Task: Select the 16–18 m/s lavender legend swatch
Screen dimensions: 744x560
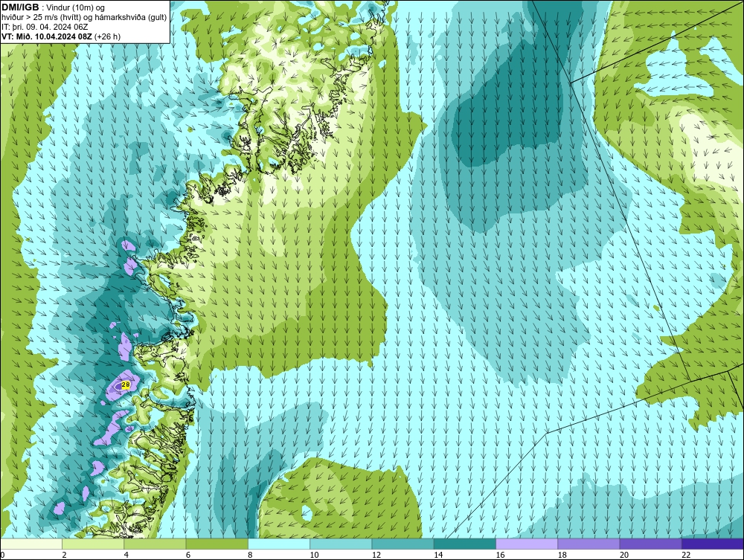Action: coord(527,544)
